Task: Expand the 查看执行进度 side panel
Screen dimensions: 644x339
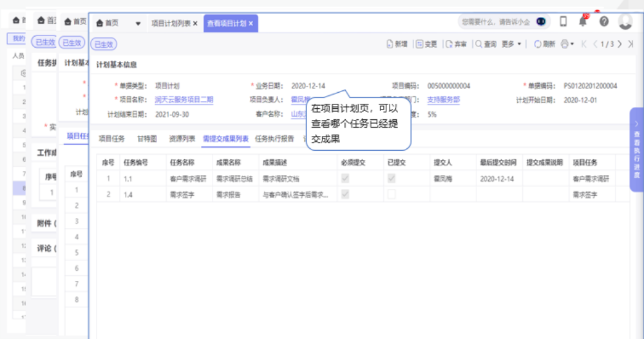Action: [637, 149]
